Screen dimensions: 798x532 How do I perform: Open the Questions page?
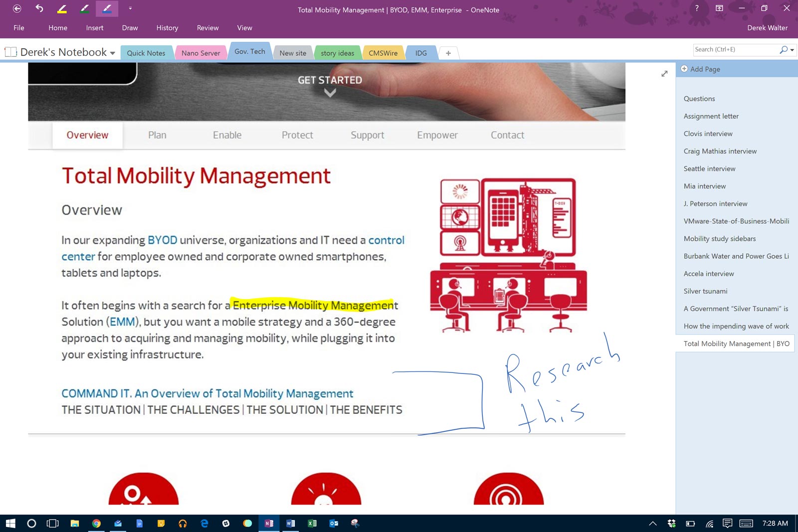point(735,99)
